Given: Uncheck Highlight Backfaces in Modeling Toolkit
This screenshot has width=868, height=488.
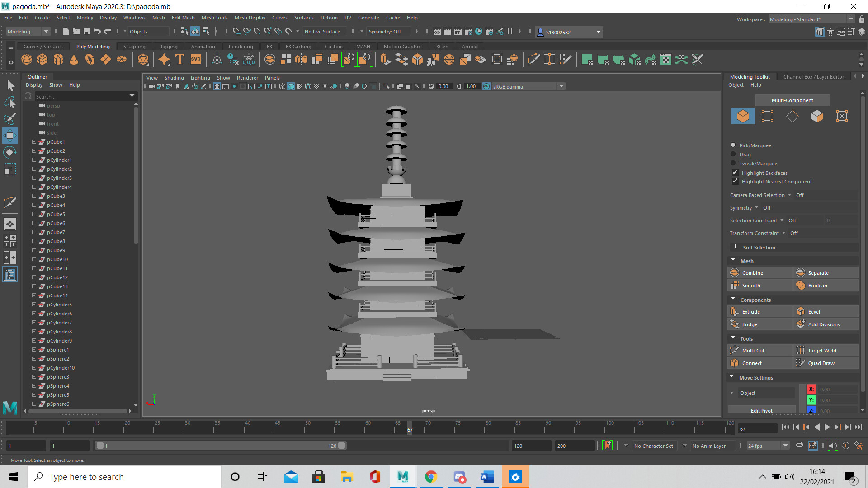Looking at the screenshot, I should point(735,172).
